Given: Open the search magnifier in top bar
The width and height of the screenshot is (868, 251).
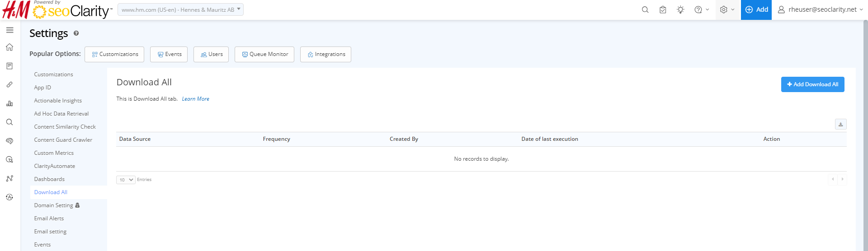Looking at the screenshot, I should click(x=645, y=9).
